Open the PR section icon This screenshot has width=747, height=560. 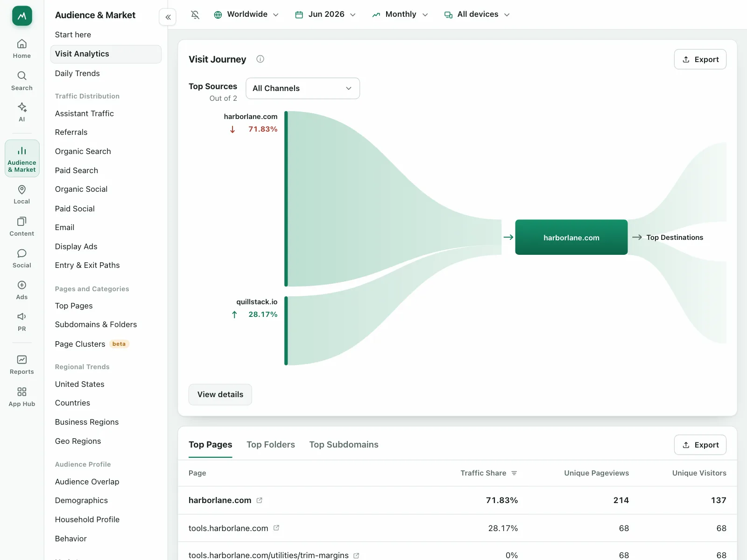pyautogui.click(x=22, y=322)
